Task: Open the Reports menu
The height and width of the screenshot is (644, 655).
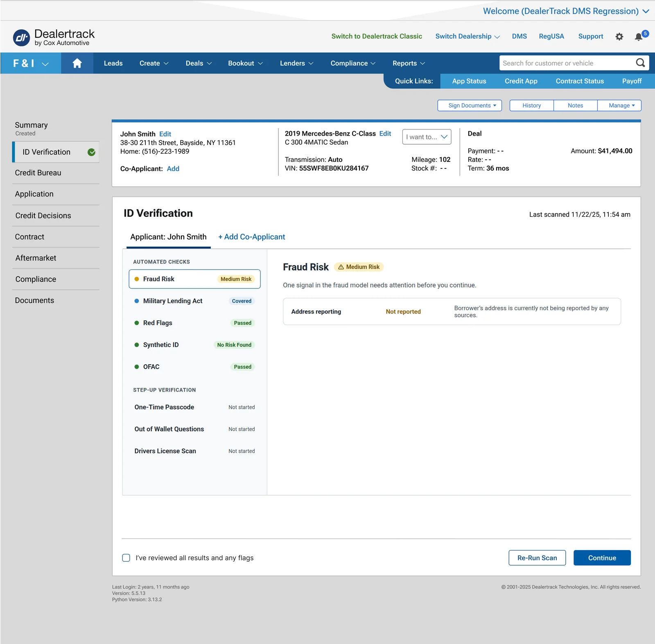Action: tap(409, 63)
